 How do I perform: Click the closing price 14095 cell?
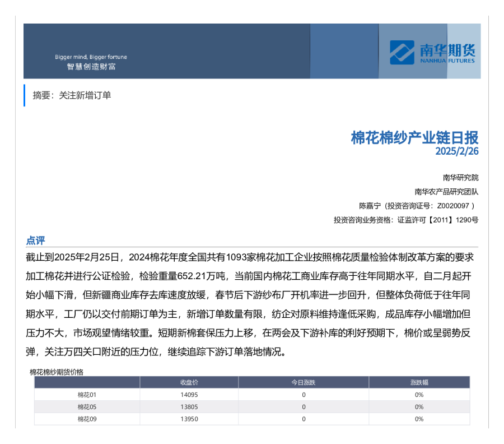[x=189, y=395]
